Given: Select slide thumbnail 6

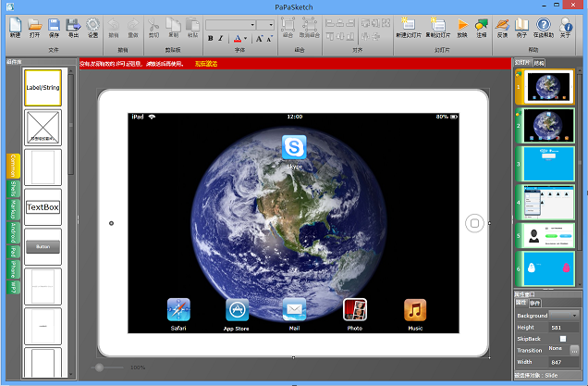Looking at the screenshot, I should (545, 268).
